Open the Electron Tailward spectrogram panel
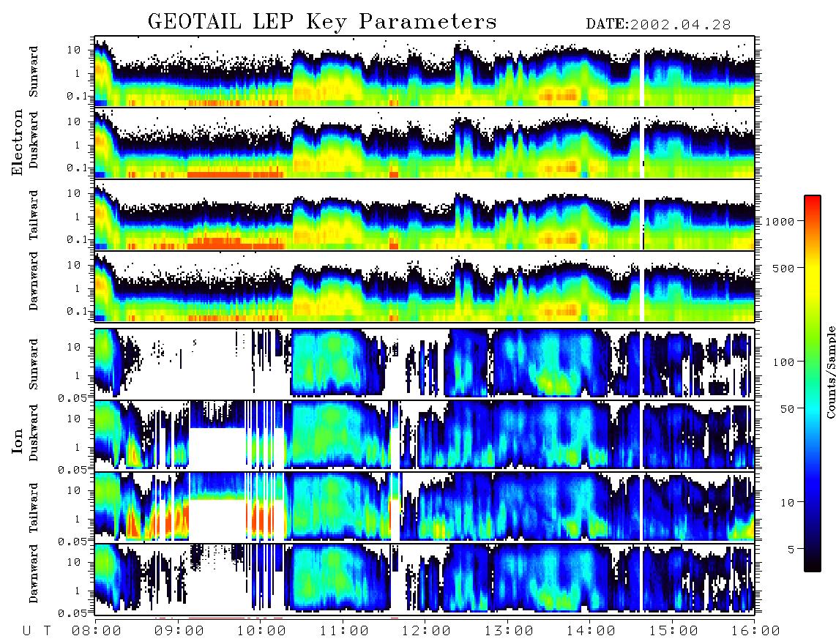Viewport: 836px width, 644px height. click(x=425, y=215)
